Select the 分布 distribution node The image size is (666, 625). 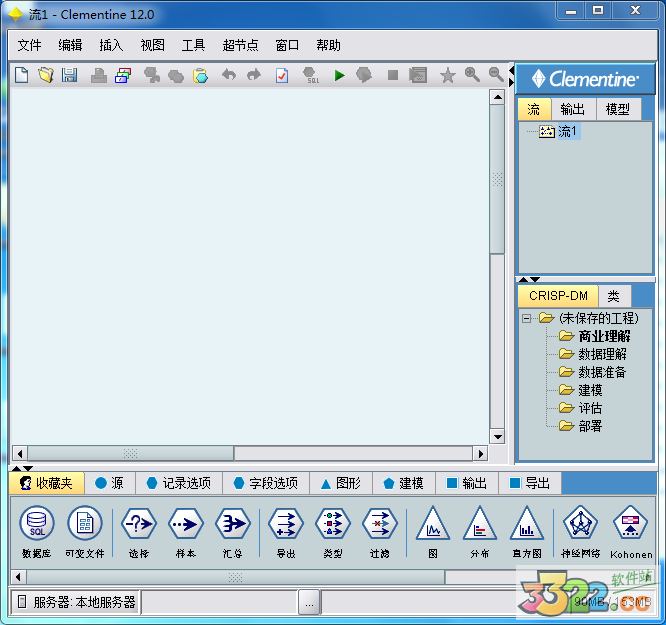point(480,532)
